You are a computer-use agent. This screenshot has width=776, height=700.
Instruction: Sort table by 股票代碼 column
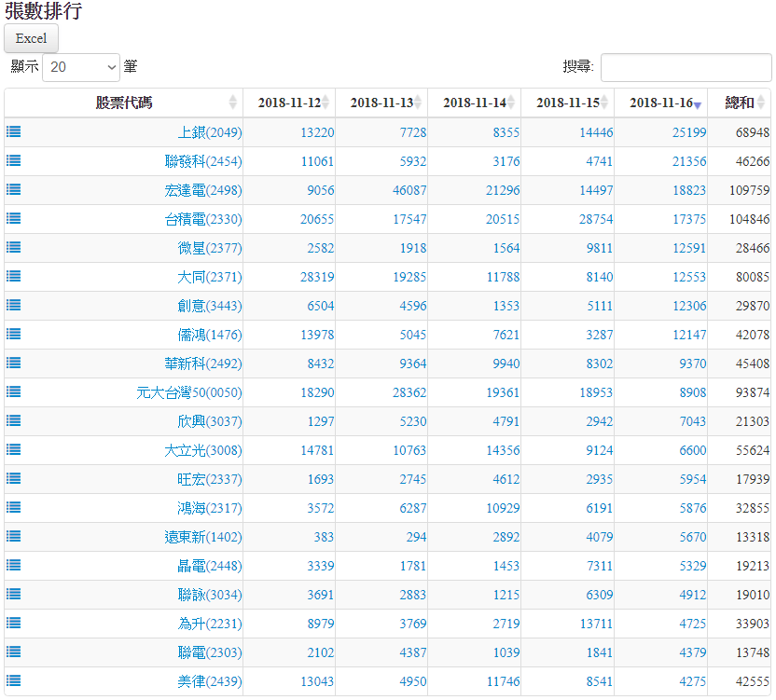[123, 103]
